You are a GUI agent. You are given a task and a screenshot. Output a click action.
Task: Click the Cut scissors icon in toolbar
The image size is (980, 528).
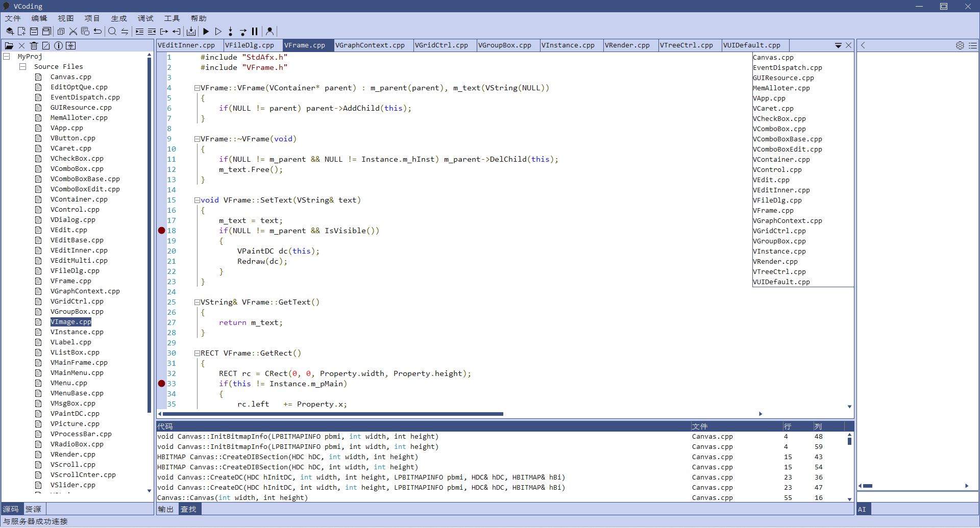point(73,32)
